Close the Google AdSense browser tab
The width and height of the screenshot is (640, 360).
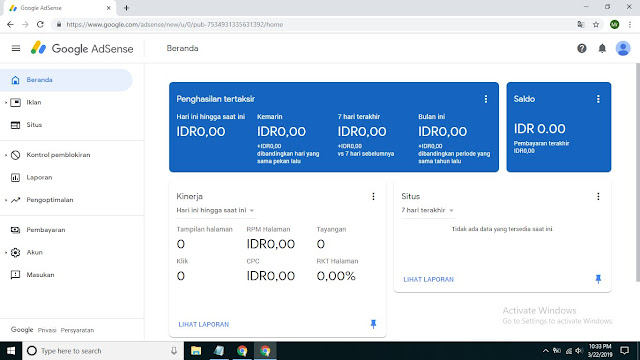click(109, 8)
